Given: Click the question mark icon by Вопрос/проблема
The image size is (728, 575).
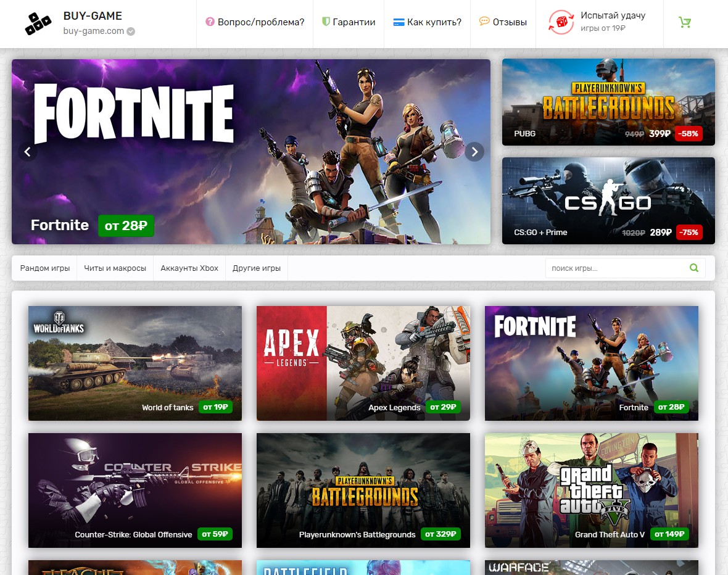Looking at the screenshot, I should [x=210, y=22].
